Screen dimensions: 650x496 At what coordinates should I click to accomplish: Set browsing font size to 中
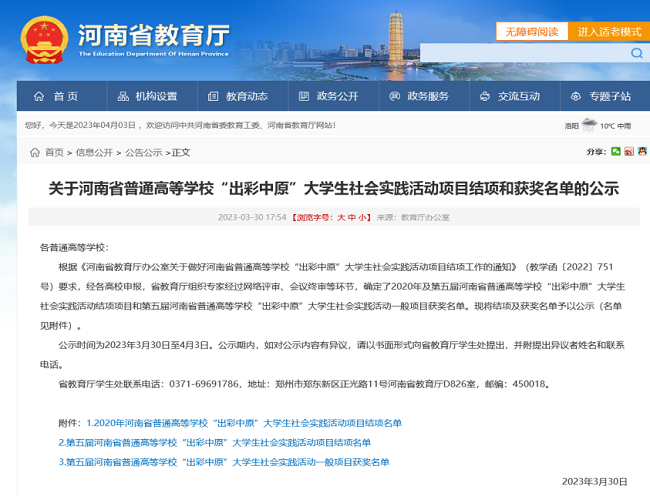point(351,216)
